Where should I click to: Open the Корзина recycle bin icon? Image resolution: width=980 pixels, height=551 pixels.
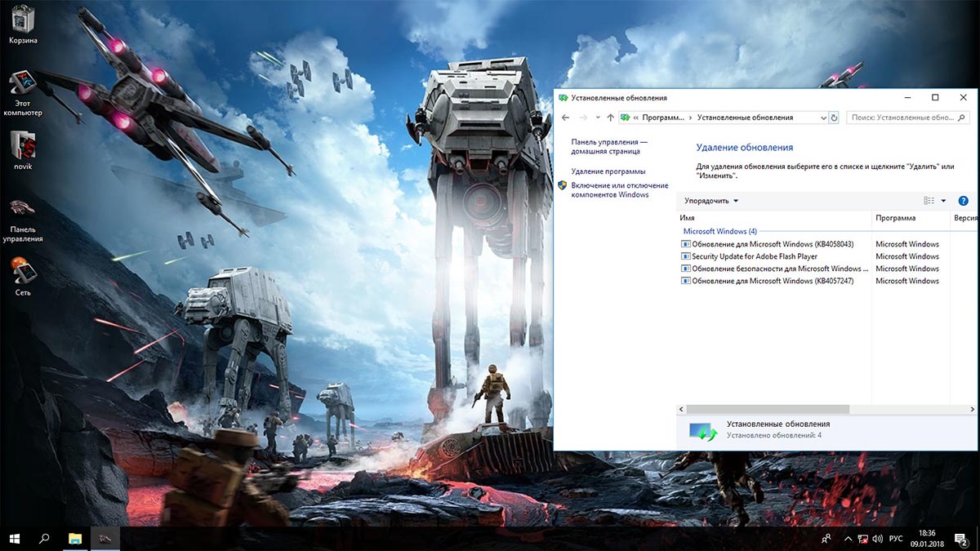[x=23, y=24]
